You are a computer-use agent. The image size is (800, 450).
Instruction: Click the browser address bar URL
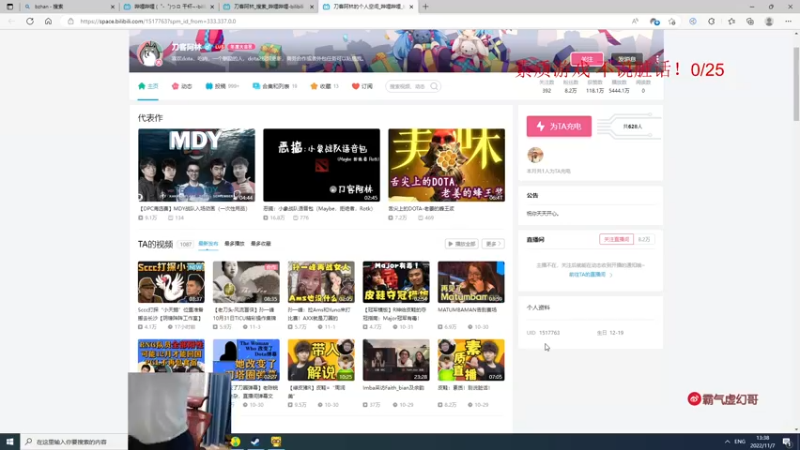point(158,21)
